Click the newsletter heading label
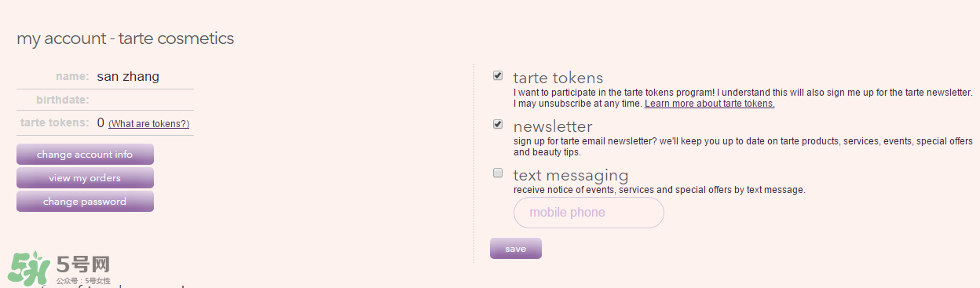This screenshot has height=288, width=980. click(x=553, y=126)
